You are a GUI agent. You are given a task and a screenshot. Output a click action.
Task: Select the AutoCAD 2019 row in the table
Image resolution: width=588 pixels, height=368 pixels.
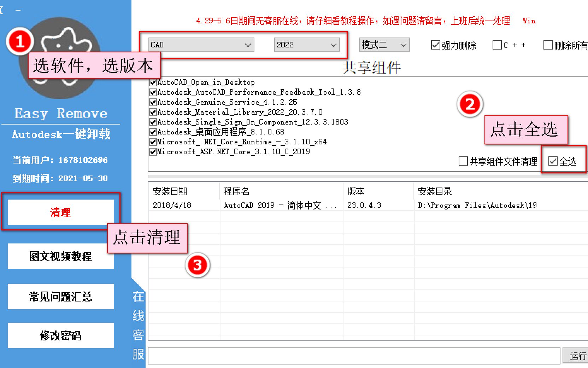283,205
